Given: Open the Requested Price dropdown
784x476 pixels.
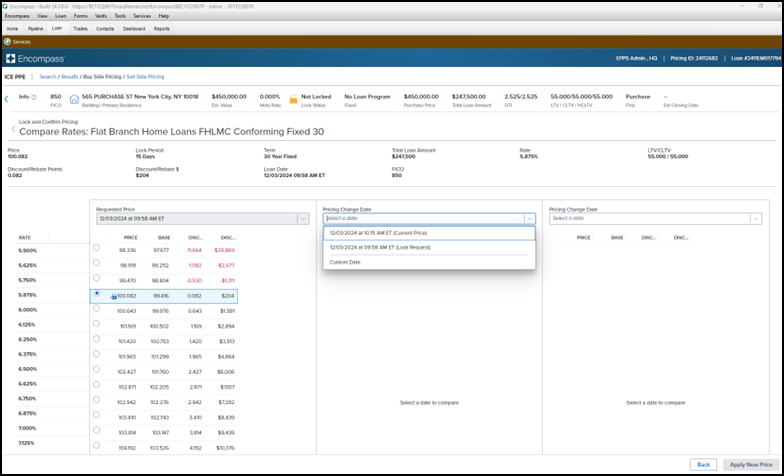Looking at the screenshot, I should pyautogui.click(x=202, y=218).
